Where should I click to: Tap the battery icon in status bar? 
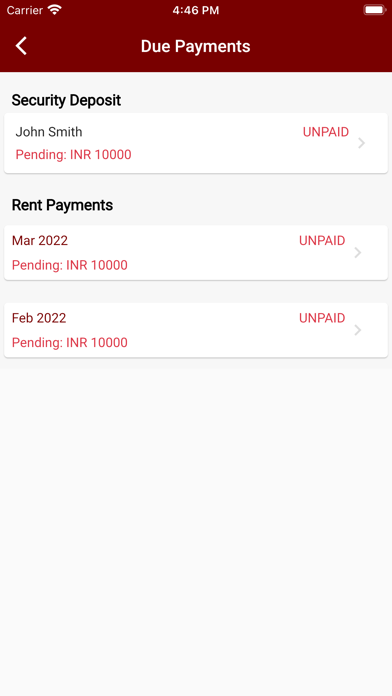tap(374, 10)
